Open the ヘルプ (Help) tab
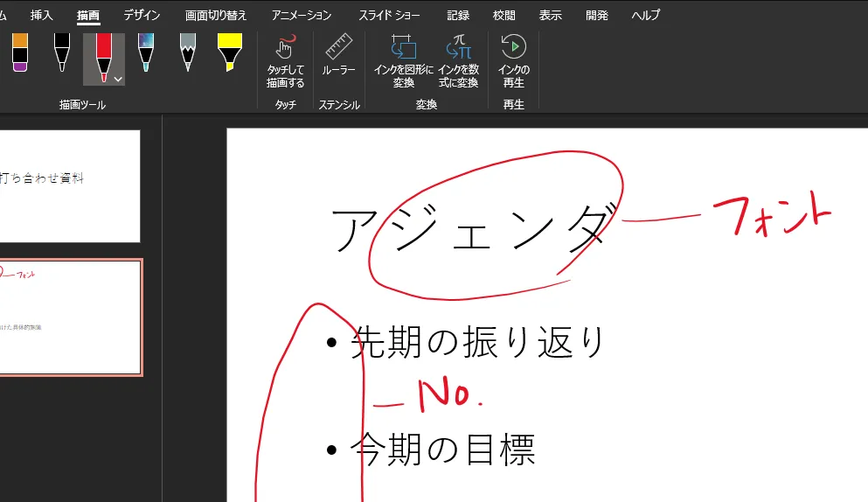The image size is (868, 502). point(646,16)
